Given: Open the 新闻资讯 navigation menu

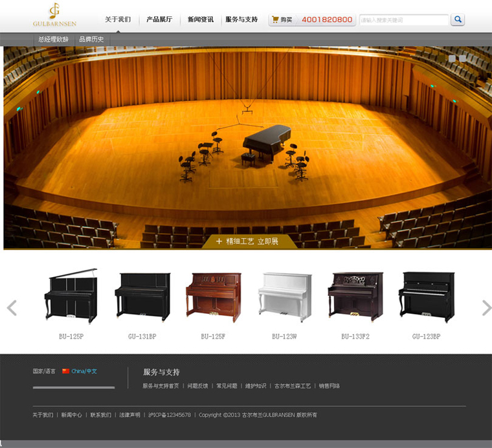Looking at the screenshot, I should pos(201,19).
